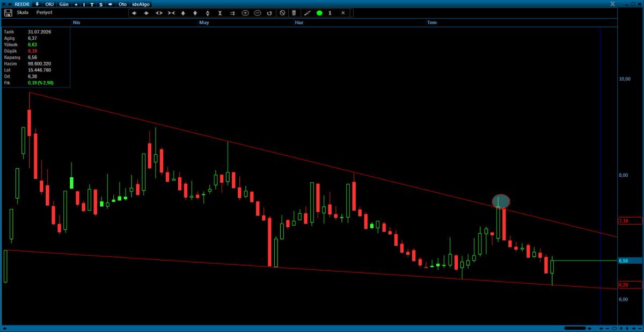Screen dimensions: 644x332
Task: Select the line drawing pen tool
Action: pyautogui.click(x=308, y=12)
